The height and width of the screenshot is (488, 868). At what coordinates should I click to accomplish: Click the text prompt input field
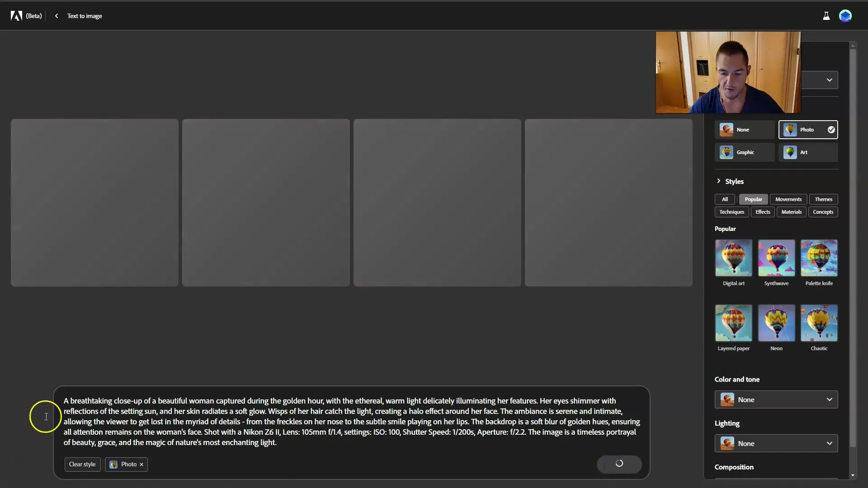pos(352,421)
